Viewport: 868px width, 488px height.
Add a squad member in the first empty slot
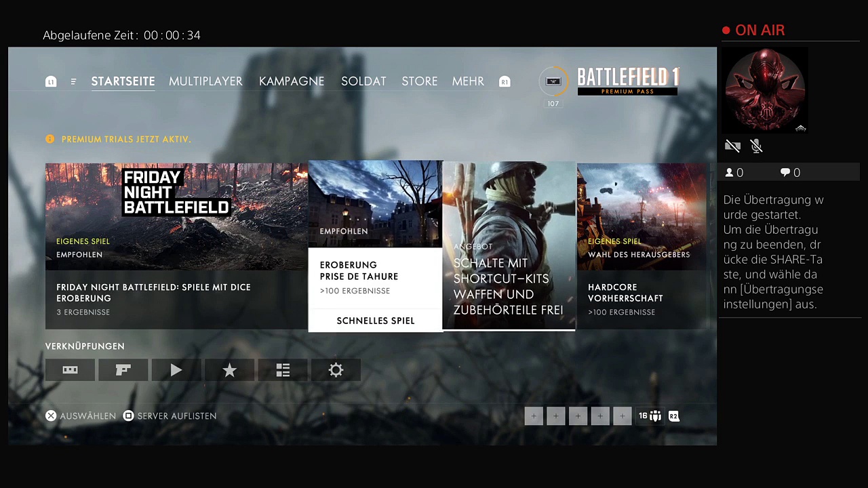point(534,416)
